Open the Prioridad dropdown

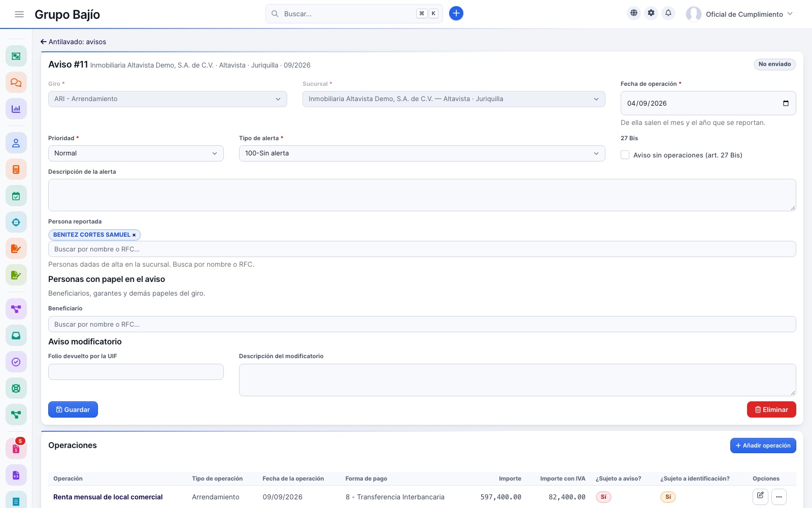136,153
